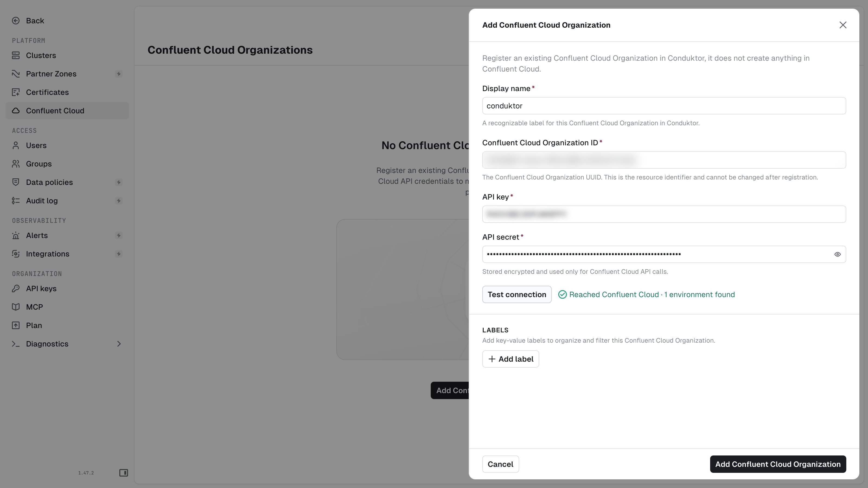
Task: Go to API keys page
Action: (x=67, y=289)
